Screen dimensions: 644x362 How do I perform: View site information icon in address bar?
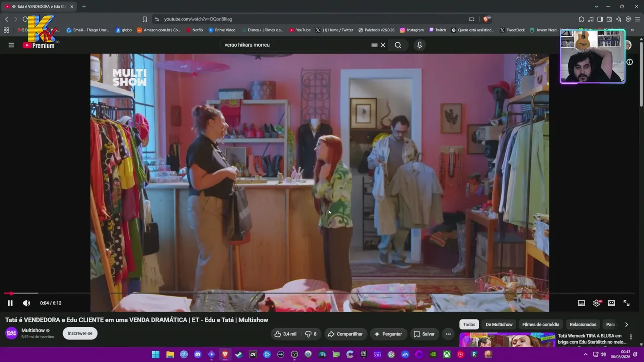point(157,19)
